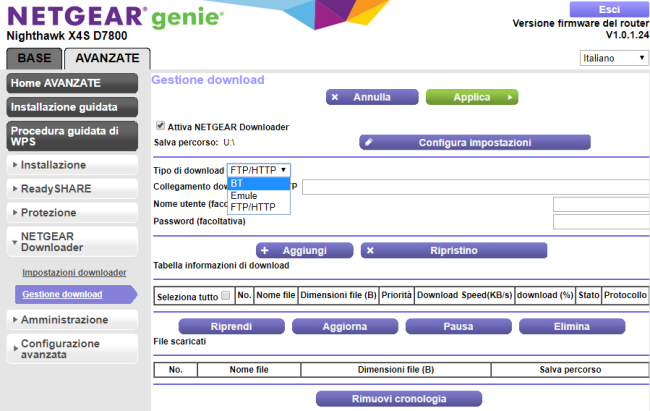This screenshot has height=411, width=650.
Task: Expand the Configurazione avanzata section
Action: point(72,349)
